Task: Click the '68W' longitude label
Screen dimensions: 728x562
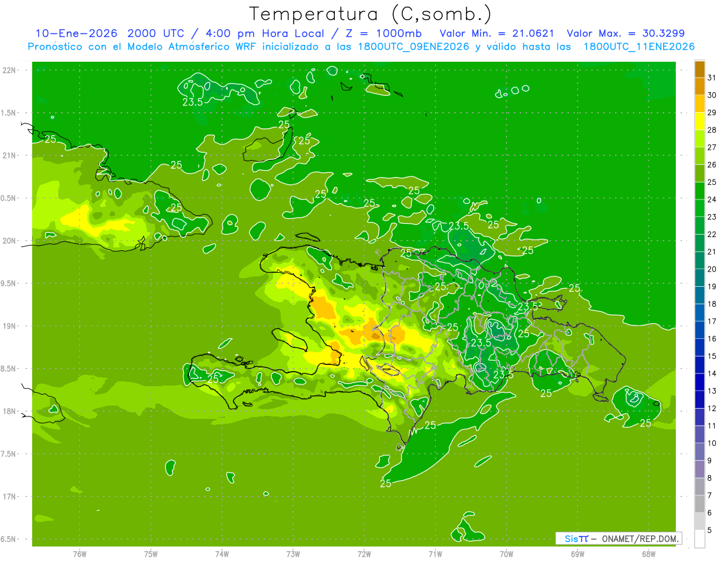Action: tap(649, 554)
